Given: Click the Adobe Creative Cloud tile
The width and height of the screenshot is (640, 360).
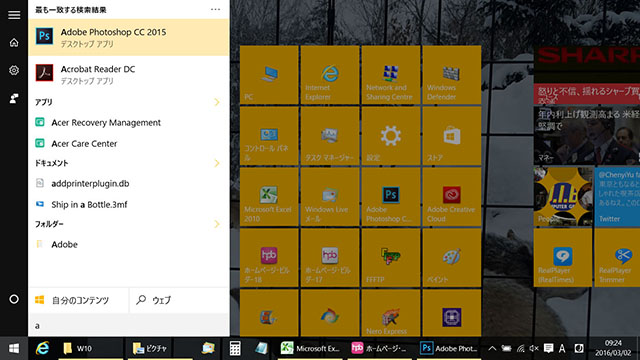Looking at the screenshot, I should click(x=452, y=197).
